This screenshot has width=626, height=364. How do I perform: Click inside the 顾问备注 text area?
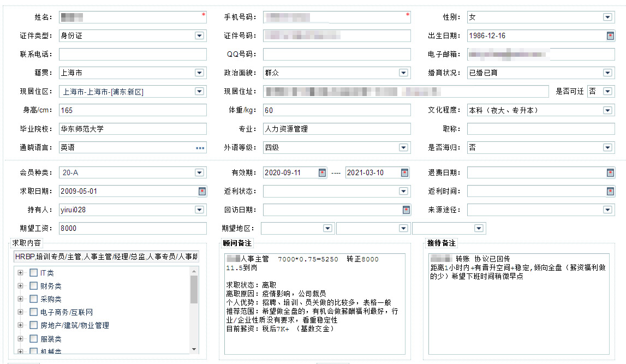[x=314, y=304]
